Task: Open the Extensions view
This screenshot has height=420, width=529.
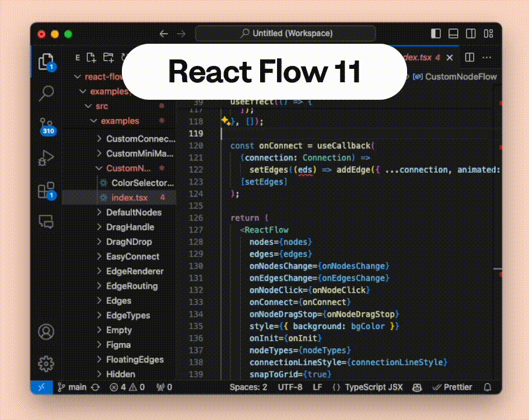Action: coord(46,190)
